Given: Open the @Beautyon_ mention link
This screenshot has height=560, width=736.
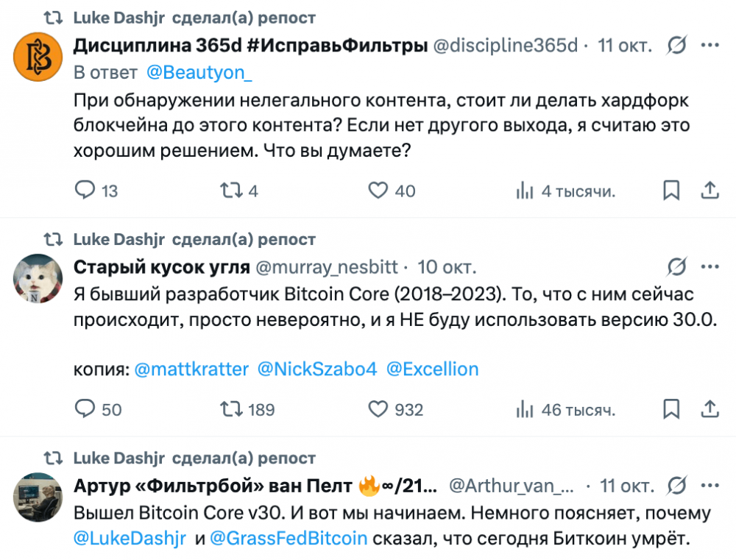Looking at the screenshot, I should coord(188,72).
